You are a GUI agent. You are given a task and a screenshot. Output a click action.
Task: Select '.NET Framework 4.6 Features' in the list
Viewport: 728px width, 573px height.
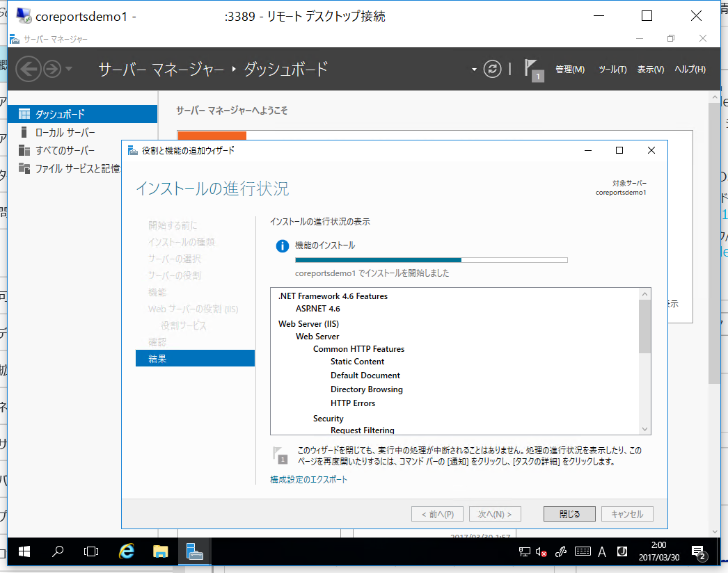tap(333, 296)
